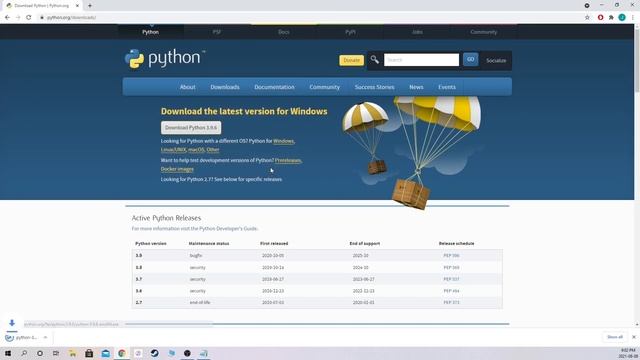The image size is (640, 360).
Task: Close the Download Python tab
Action: (x=77, y=6)
